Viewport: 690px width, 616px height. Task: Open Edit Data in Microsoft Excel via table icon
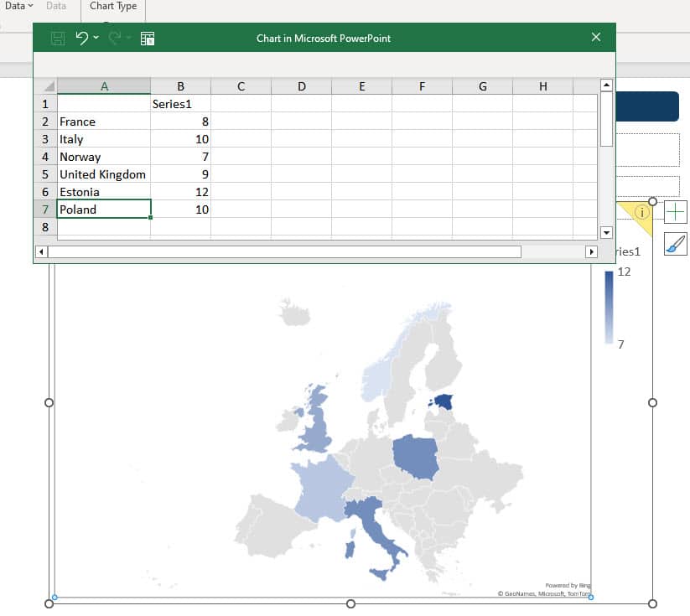pos(147,37)
